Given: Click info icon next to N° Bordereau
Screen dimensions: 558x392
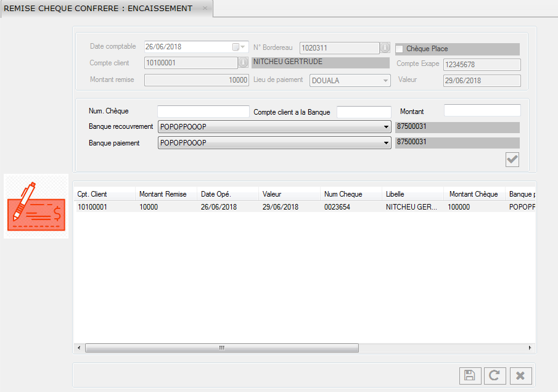Looking at the screenshot, I should click(385, 47).
